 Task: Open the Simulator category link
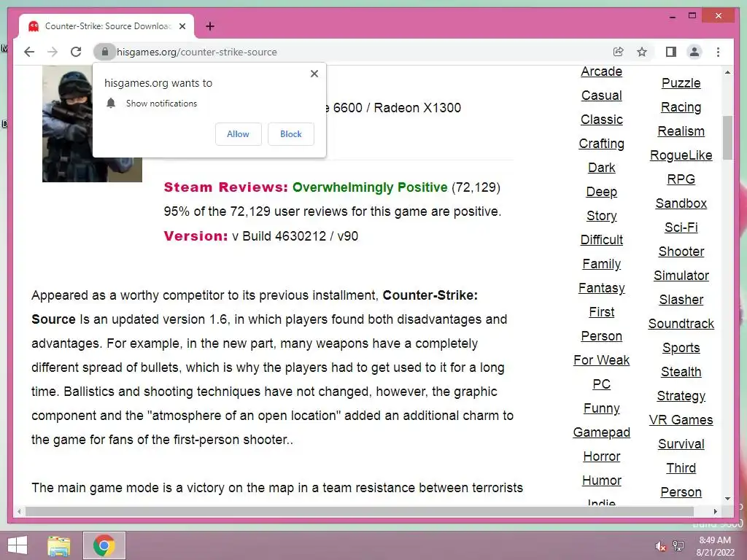(x=681, y=275)
